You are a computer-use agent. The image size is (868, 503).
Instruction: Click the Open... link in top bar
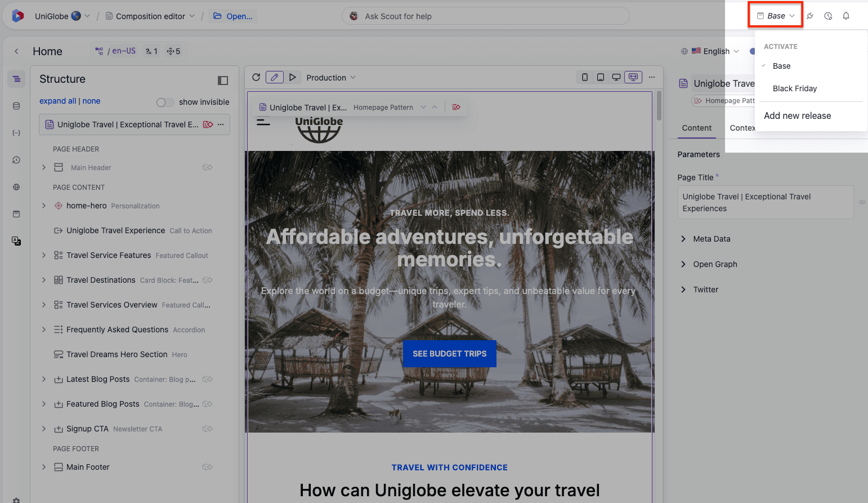point(234,16)
